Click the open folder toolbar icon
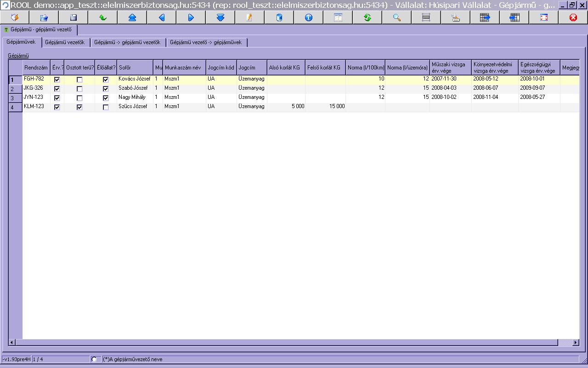This screenshot has width=588, height=368. tap(44, 17)
